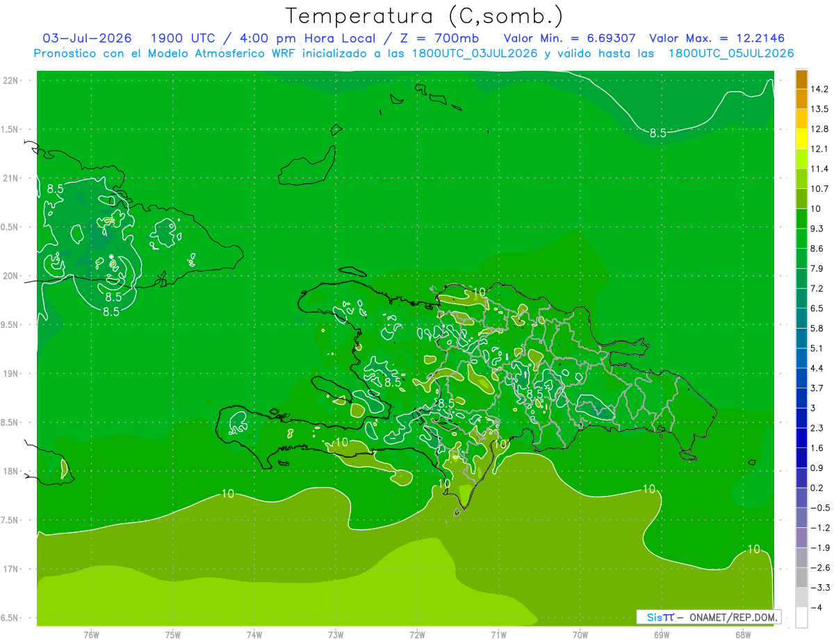The image size is (834, 644).
Task: Click the '7.2' legend label
Action: click(818, 288)
